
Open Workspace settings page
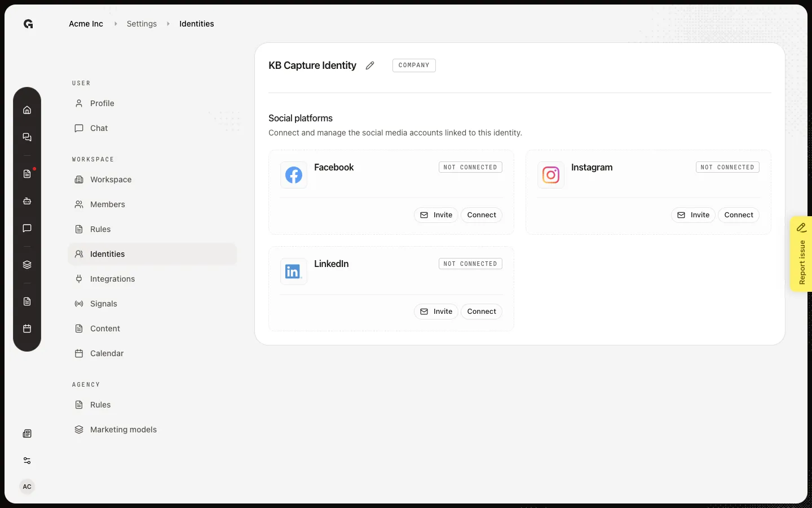152,179
